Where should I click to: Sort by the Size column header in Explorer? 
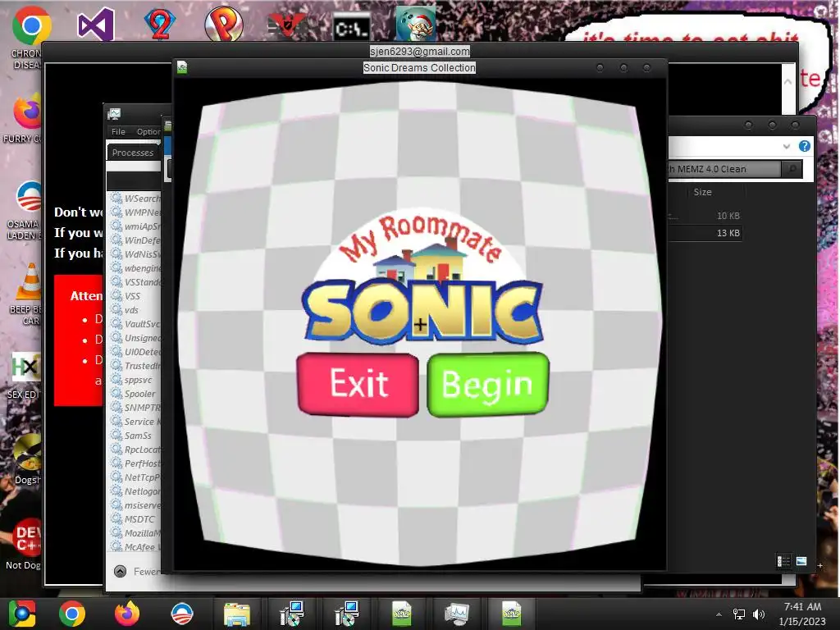702,192
